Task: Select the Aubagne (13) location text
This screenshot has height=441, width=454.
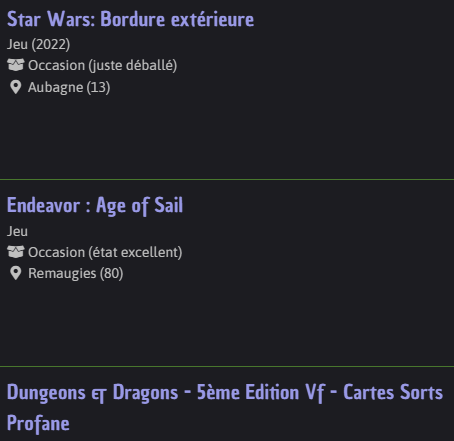Action: point(69,87)
